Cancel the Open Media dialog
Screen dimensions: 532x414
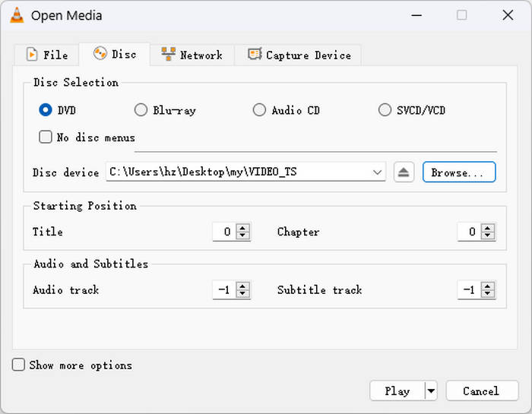pos(482,391)
